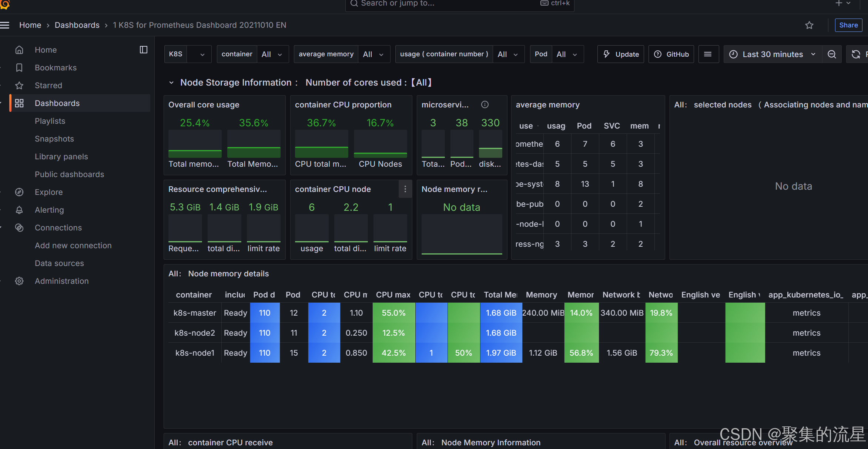Star this dashboard as favorite
Screen dimensions: 868x449
[x=809, y=25]
